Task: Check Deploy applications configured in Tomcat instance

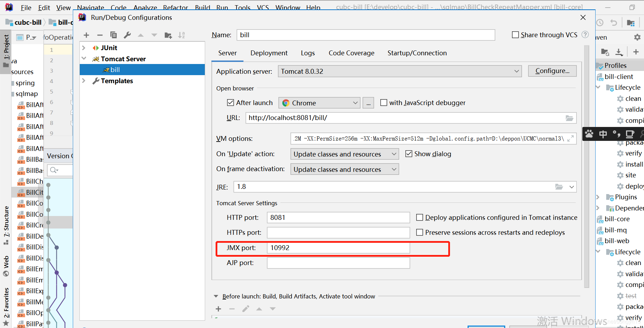Action: pyautogui.click(x=420, y=217)
